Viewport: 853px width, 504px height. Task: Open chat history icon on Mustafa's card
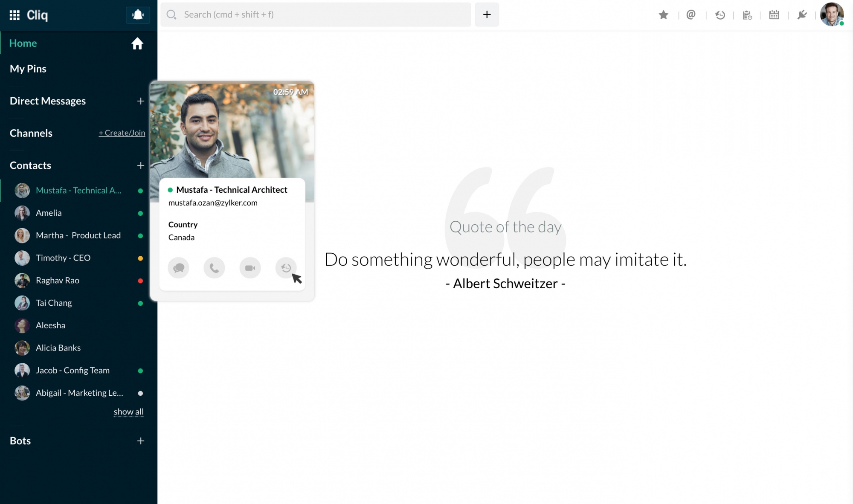286,268
